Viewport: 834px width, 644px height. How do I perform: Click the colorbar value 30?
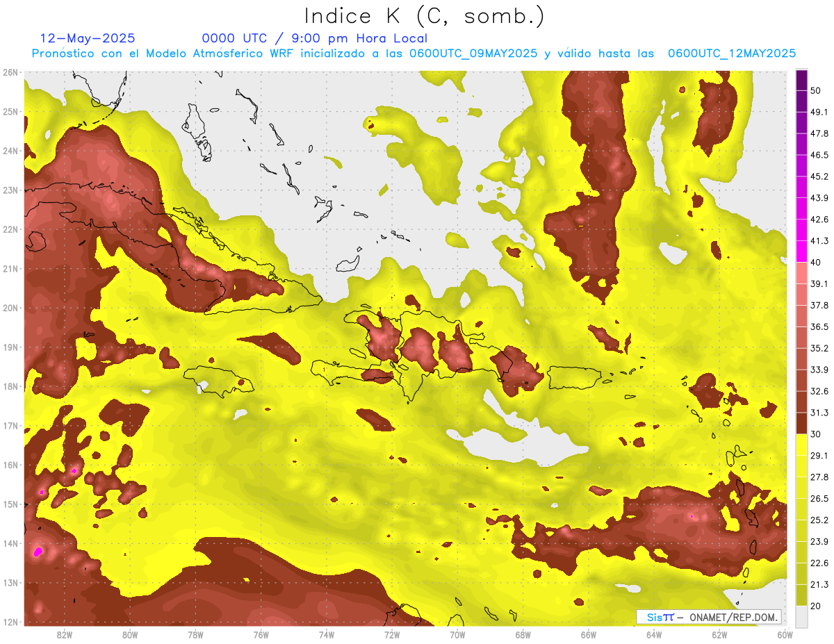tap(817, 434)
